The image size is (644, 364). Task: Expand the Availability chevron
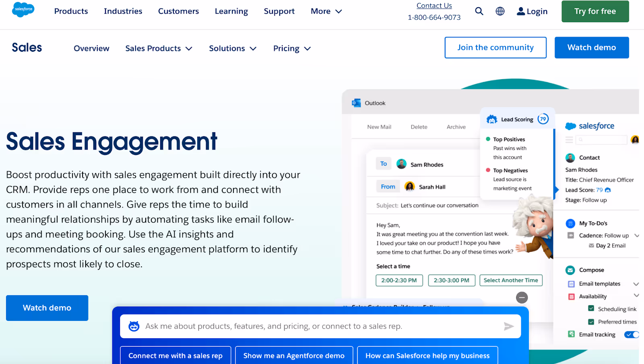636,295
